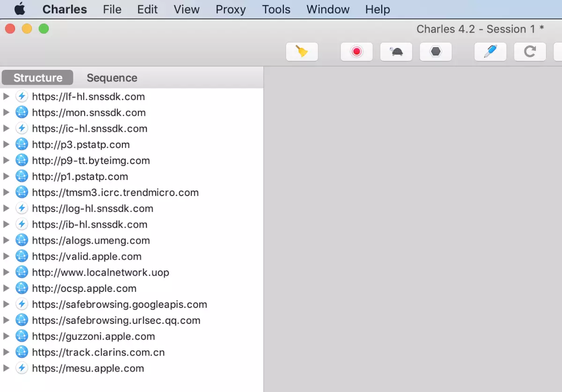
Task: Open the Proxy menu
Action: click(230, 9)
